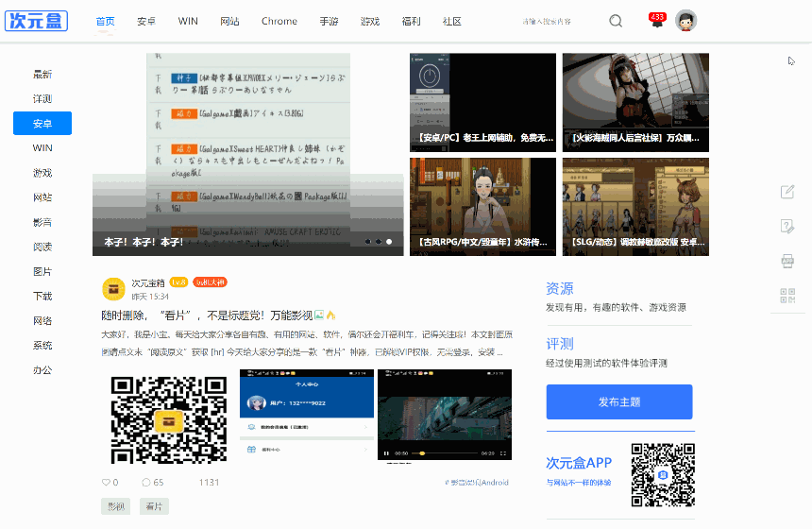The height and width of the screenshot is (529, 812).
Task: Open the post QR code image
Action: tap(168, 419)
